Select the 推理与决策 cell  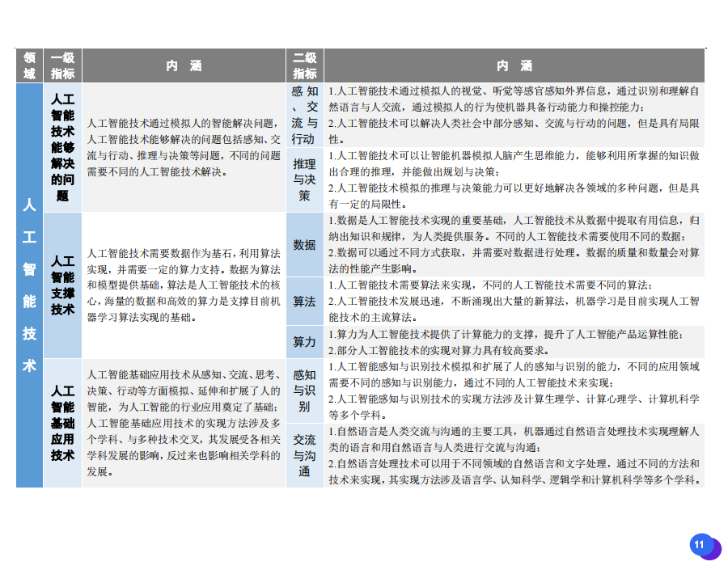304,179
